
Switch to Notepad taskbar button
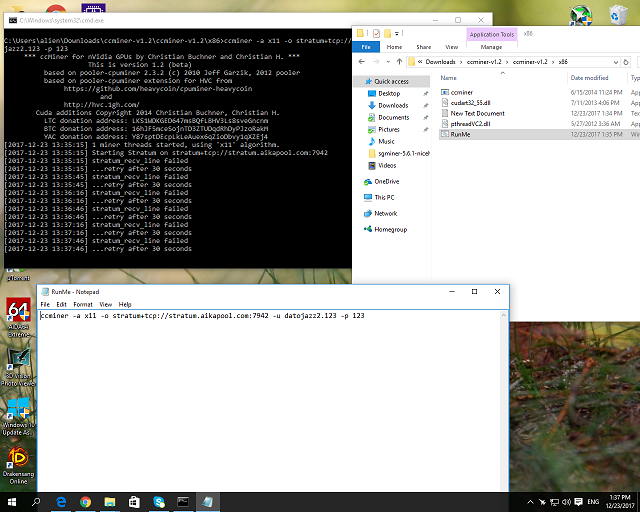tap(207, 502)
